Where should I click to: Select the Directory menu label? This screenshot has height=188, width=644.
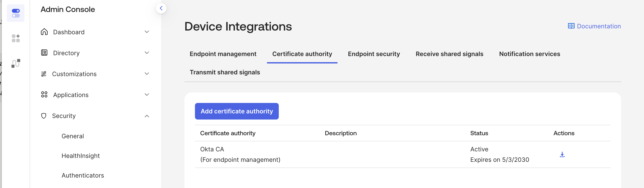[x=66, y=53]
